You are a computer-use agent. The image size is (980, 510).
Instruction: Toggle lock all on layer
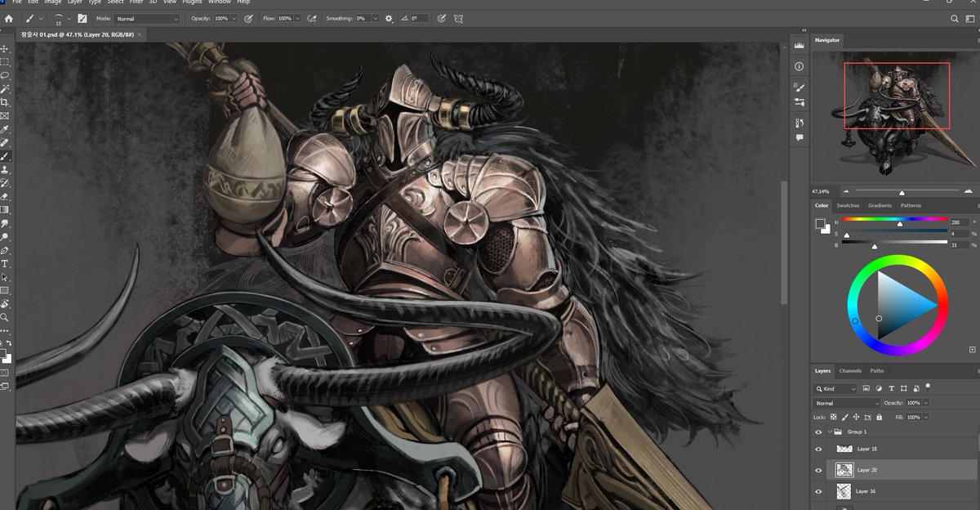[x=880, y=417]
